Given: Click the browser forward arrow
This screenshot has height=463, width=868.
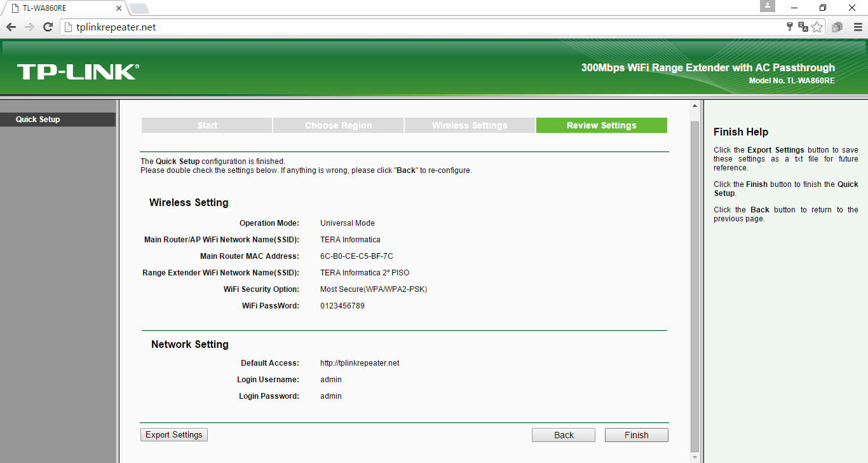Looking at the screenshot, I should tap(29, 27).
